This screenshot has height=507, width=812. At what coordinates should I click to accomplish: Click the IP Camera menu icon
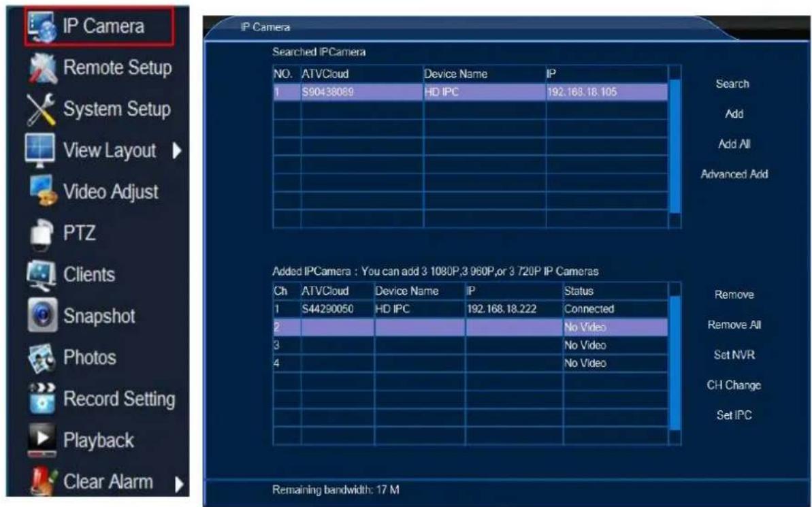[x=42, y=27]
